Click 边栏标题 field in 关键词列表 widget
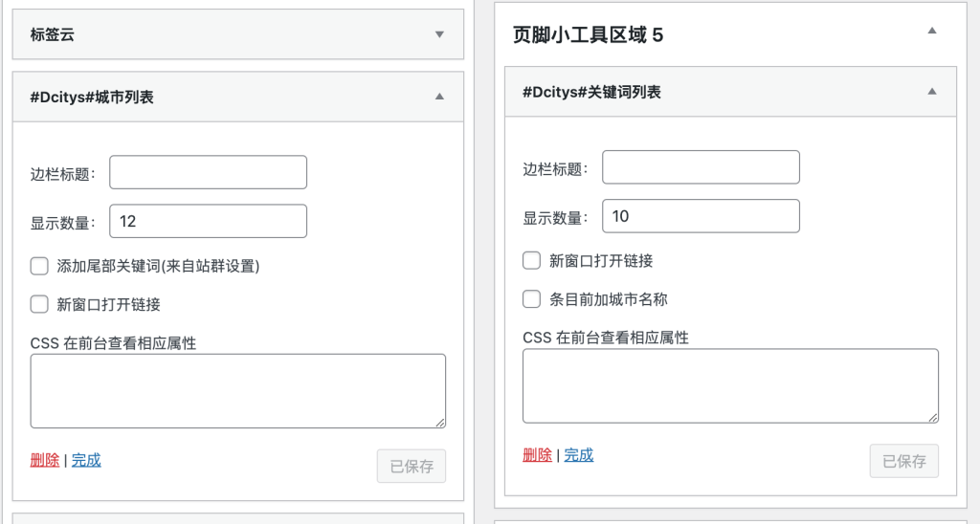Image resolution: width=980 pixels, height=524 pixels. 700,167
